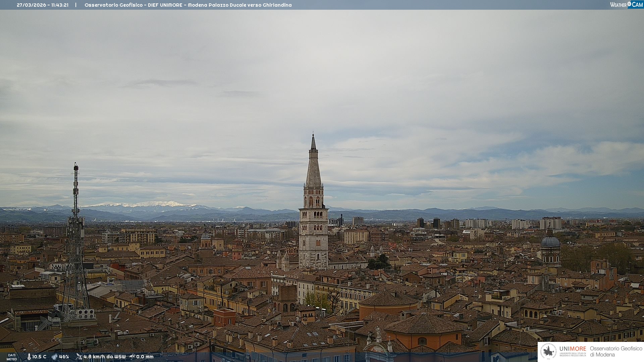The width and height of the screenshot is (644, 362).
Task: Click the thermometer temperature icon
Action: (x=29, y=357)
